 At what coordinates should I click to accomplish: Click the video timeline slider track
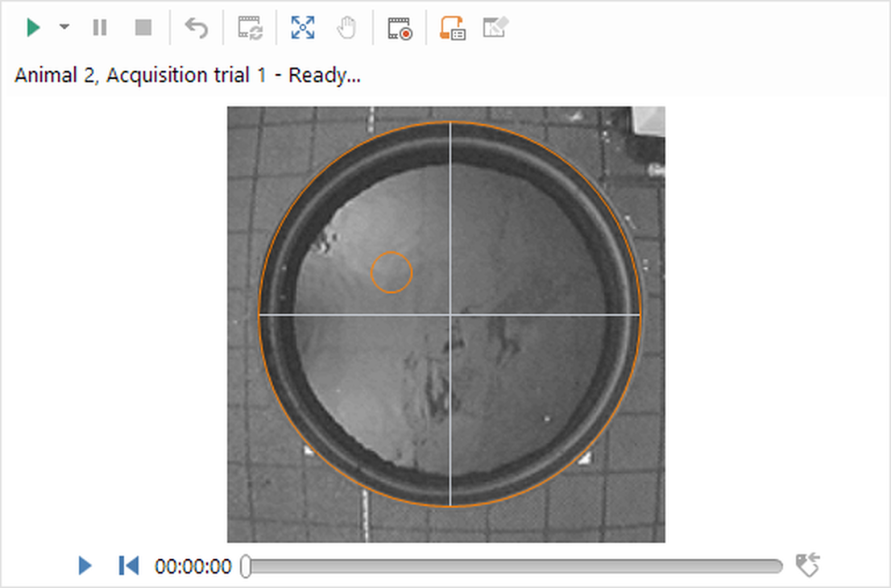point(516,566)
